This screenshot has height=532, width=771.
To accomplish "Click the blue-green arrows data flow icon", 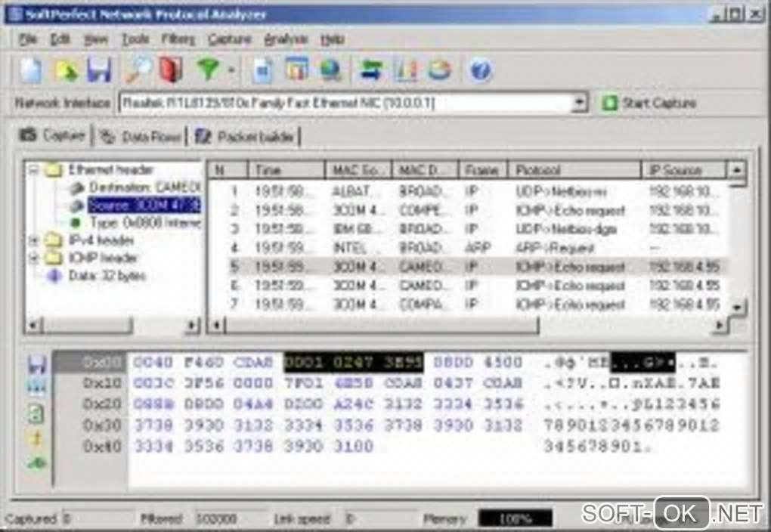I will (x=370, y=70).
